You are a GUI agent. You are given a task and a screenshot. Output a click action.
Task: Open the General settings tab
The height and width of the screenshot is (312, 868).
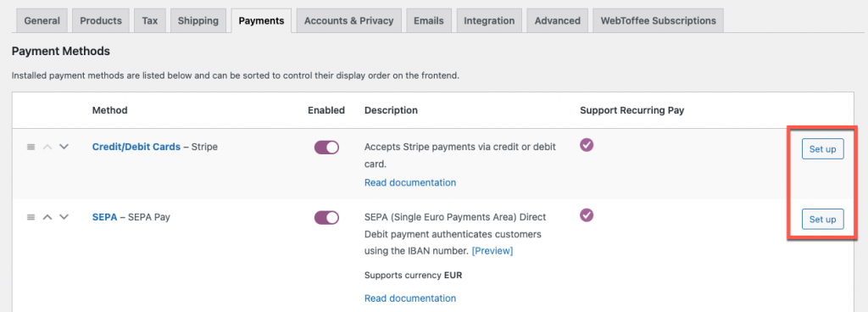pyautogui.click(x=42, y=20)
